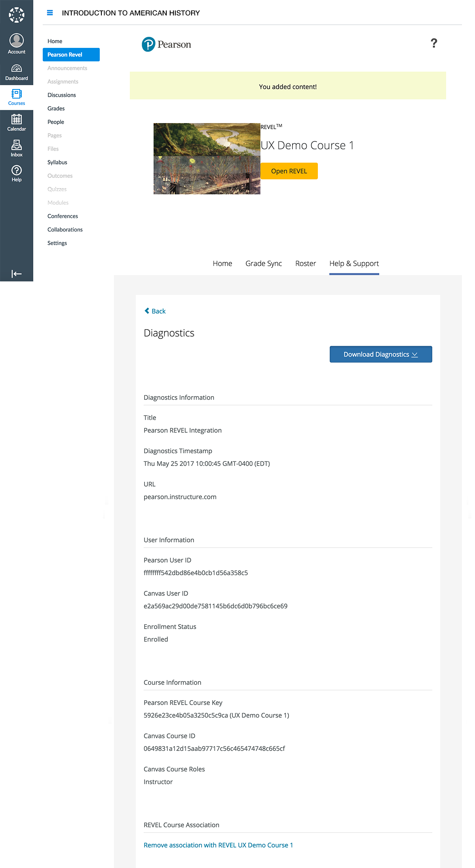Click the UX Demo Course cover image
475x868 pixels.
(207, 159)
